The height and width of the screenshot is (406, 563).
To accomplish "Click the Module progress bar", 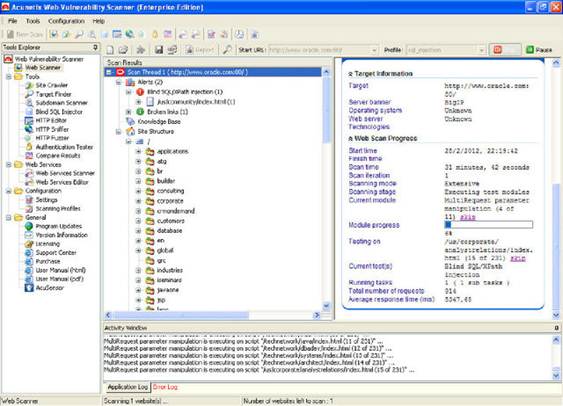I will (489, 225).
